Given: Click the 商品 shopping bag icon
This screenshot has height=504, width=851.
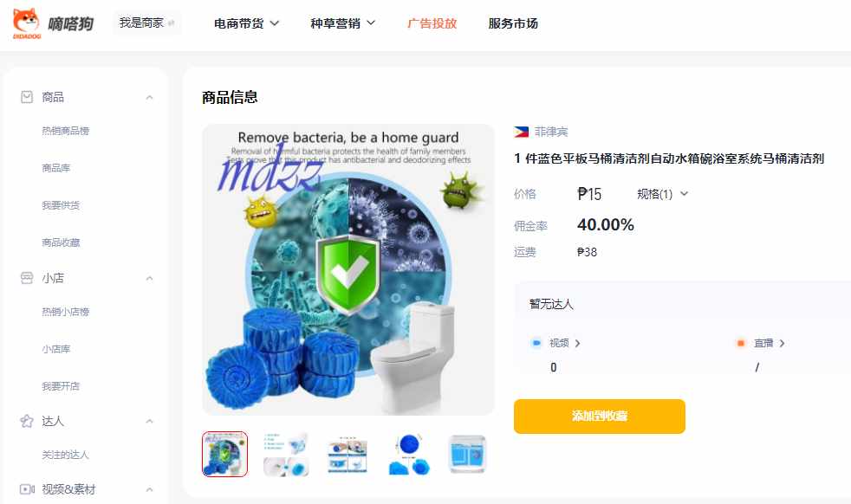Looking at the screenshot, I should coord(27,97).
